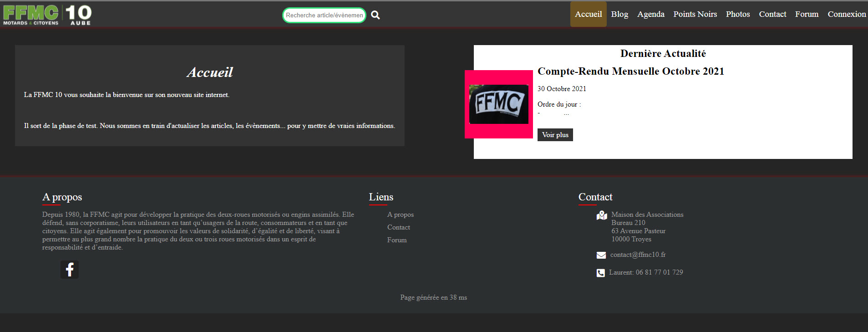Click the envelope email icon
Screen dimensions: 868x332
[601, 255]
